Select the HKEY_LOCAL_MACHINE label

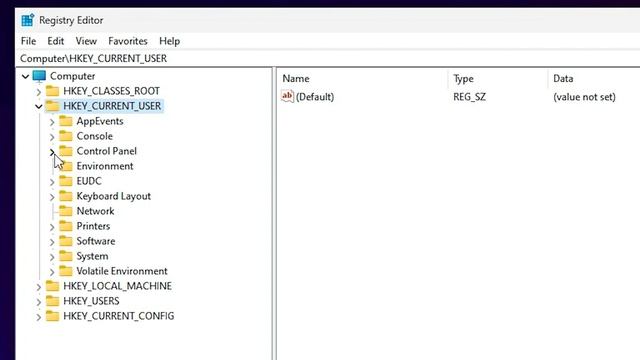tap(118, 286)
